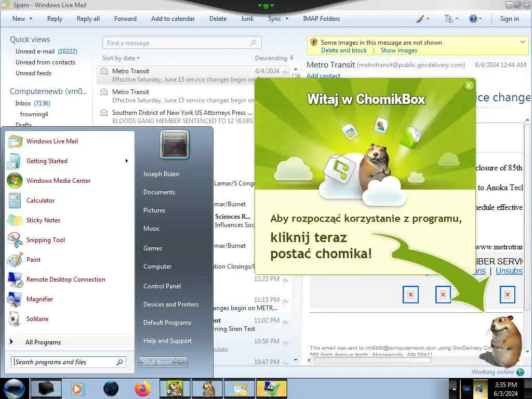Click the Windows Start orb
This screenshot has width=532, height=399.
(x=14, y=389)
